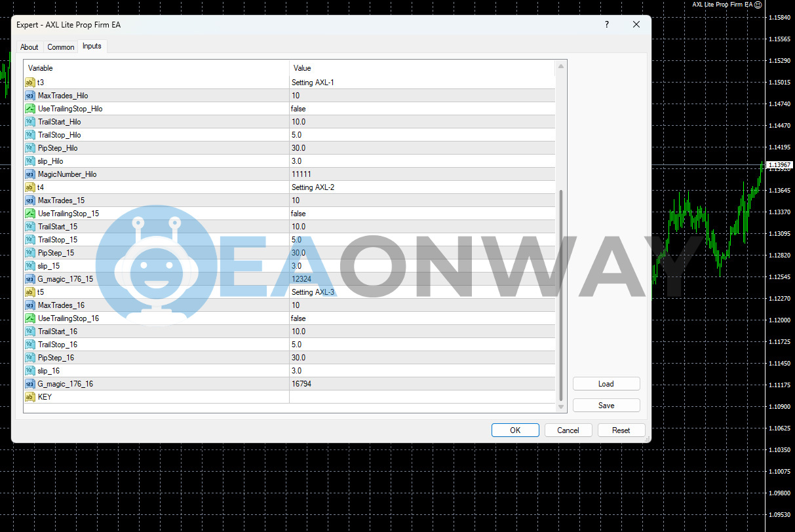Click the t5 string type icon
Viewport: 795px width, 532px height.
tap(29, 292)
